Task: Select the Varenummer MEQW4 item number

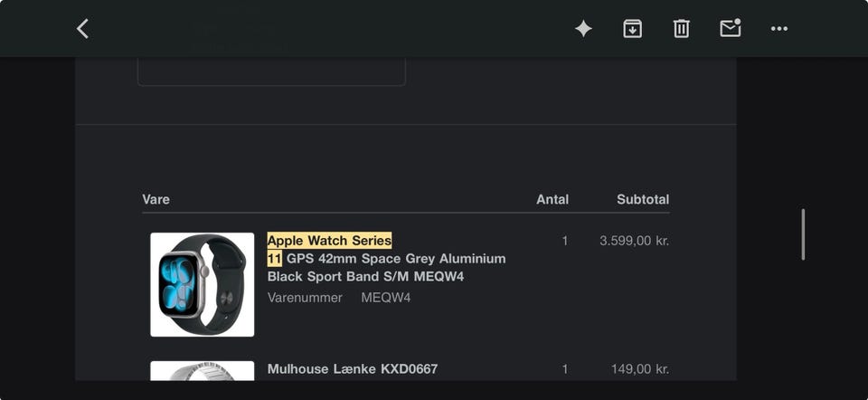Action: tap(339, 298)
